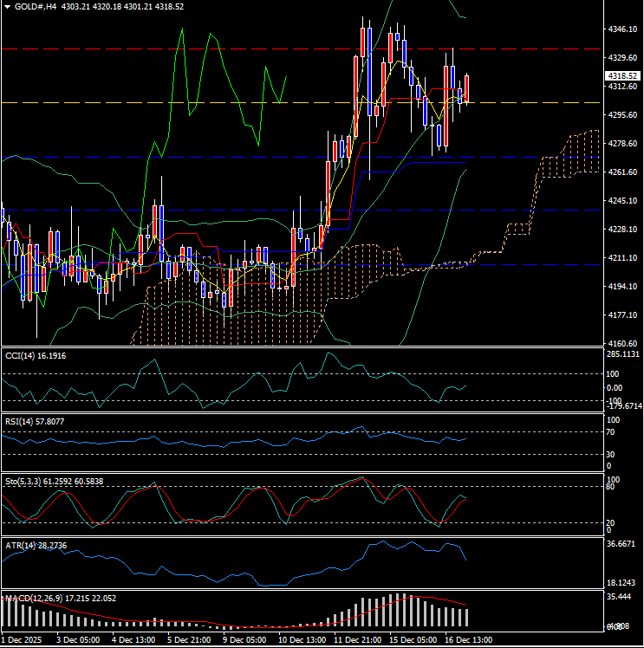Click the 1 Dec 2025 date label

pos(20,639)
